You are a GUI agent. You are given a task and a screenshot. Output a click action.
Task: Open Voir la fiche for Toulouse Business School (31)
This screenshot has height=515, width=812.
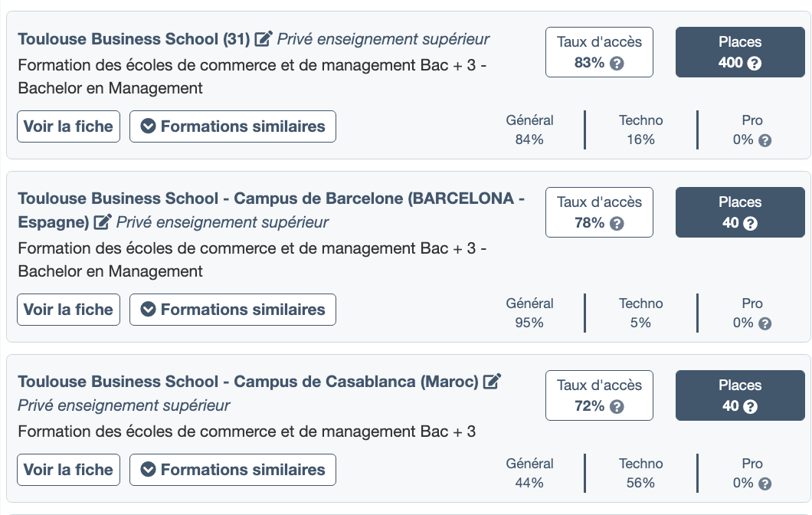click(x=68, y=126)
